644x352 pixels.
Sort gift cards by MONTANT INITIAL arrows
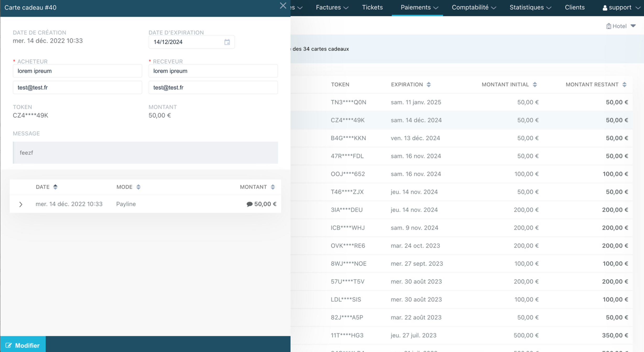[535, 84]
